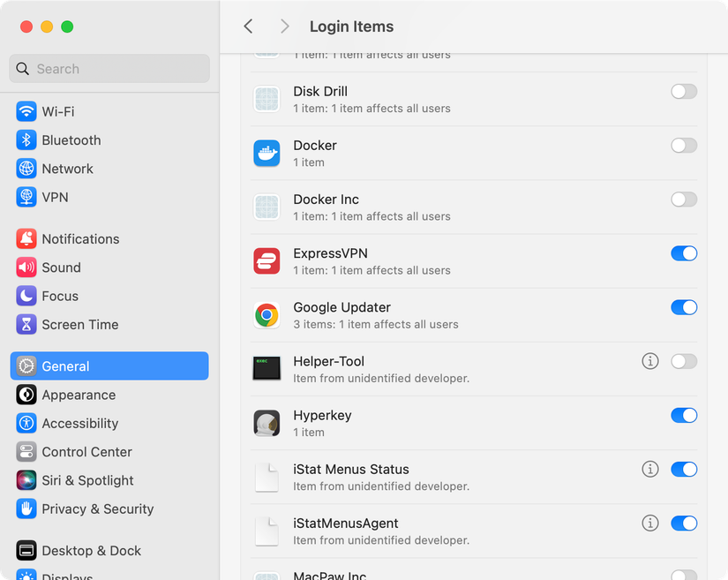Enable the Disk Drill login item
728x580 pixels.
tap(683, 91)
